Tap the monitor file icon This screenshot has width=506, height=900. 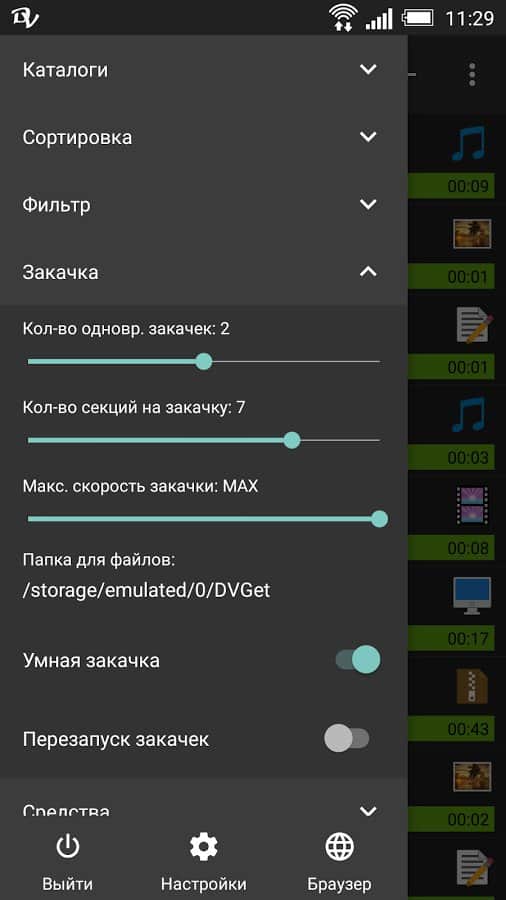[x=472, y=595]
